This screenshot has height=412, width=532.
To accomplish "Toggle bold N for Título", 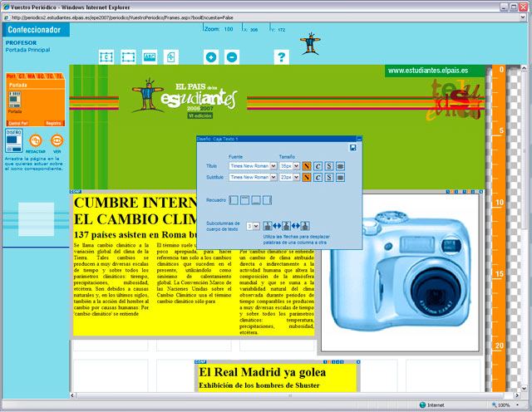I will [307, 166].
